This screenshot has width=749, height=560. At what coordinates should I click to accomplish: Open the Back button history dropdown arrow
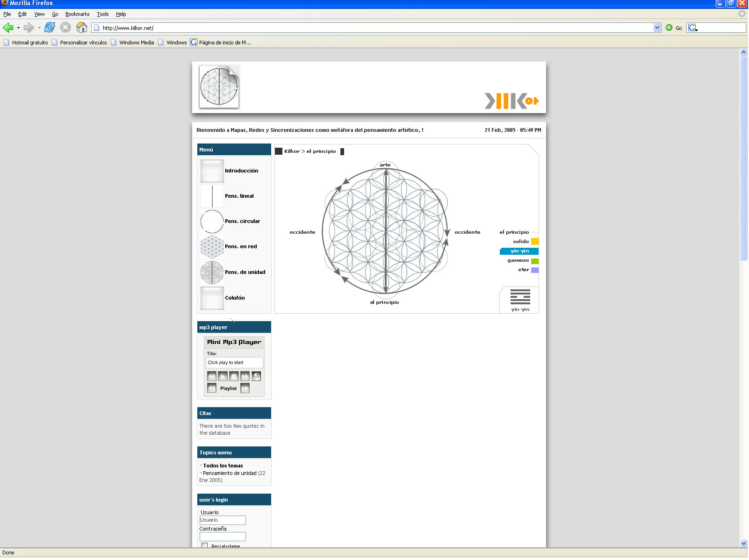click(x=18, y=28)
